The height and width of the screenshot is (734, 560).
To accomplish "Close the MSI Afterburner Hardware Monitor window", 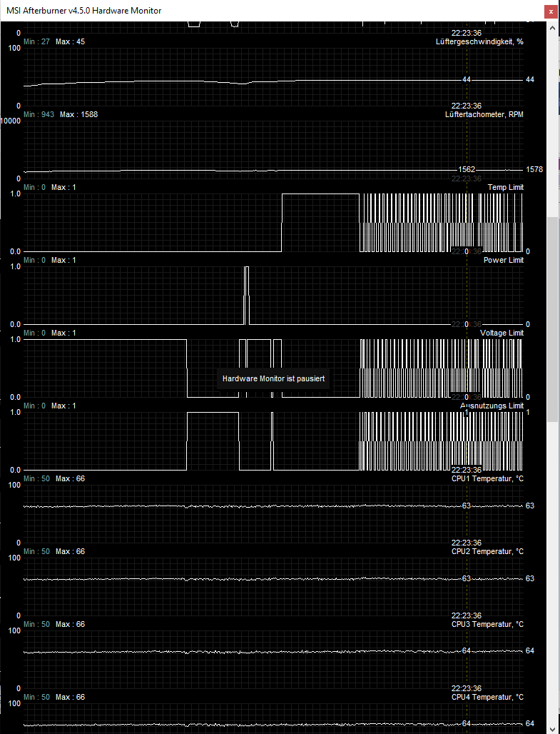I will pyautogui.click(x=551, y=11).
